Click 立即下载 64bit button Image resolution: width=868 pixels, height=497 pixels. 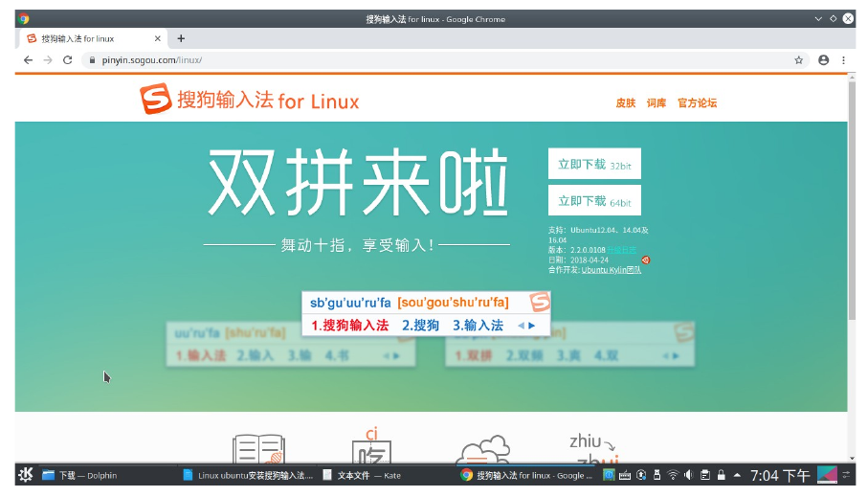click(x=594, y=200)
